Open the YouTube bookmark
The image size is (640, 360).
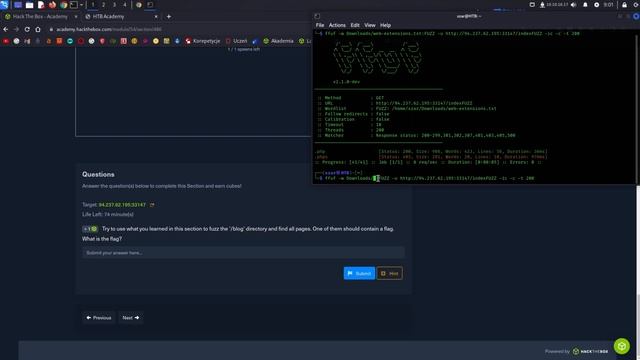pyautogui.click(x=5, y=41)
